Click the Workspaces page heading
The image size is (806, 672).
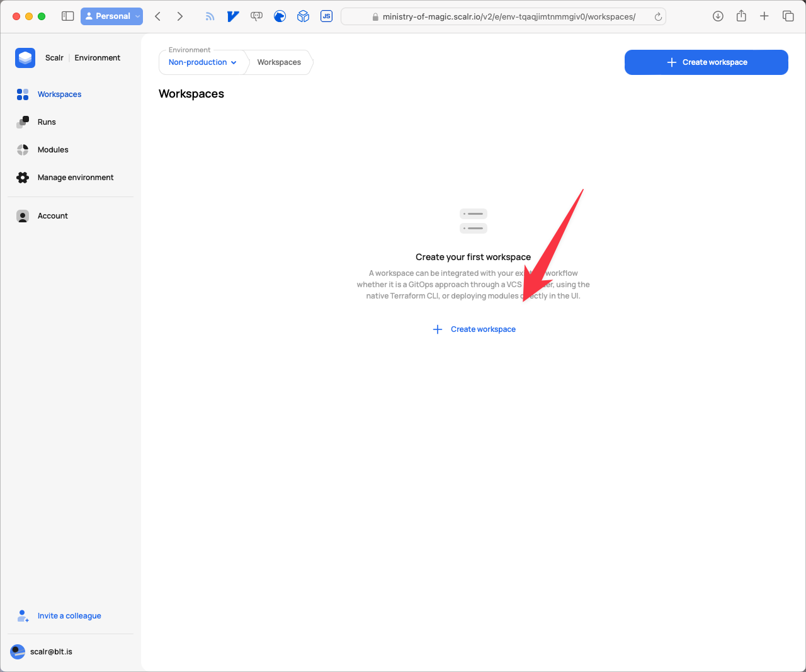point(191,94)
